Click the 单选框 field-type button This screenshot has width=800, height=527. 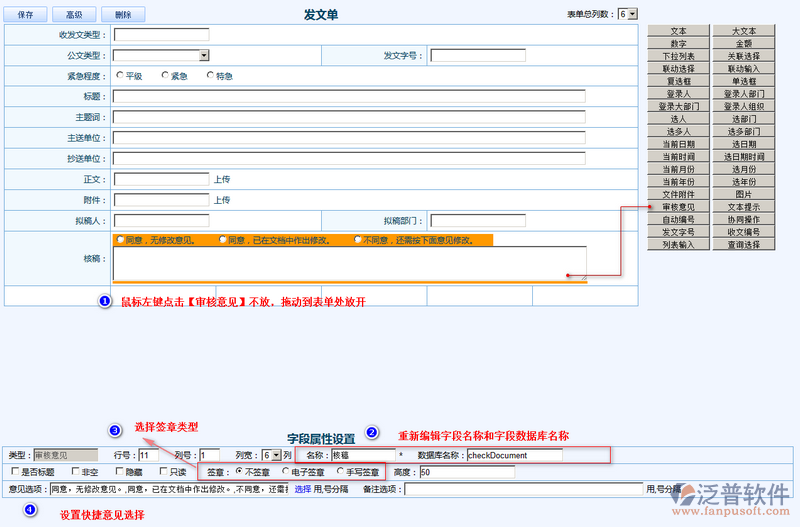pyautogui.click(x=744, y=81)
